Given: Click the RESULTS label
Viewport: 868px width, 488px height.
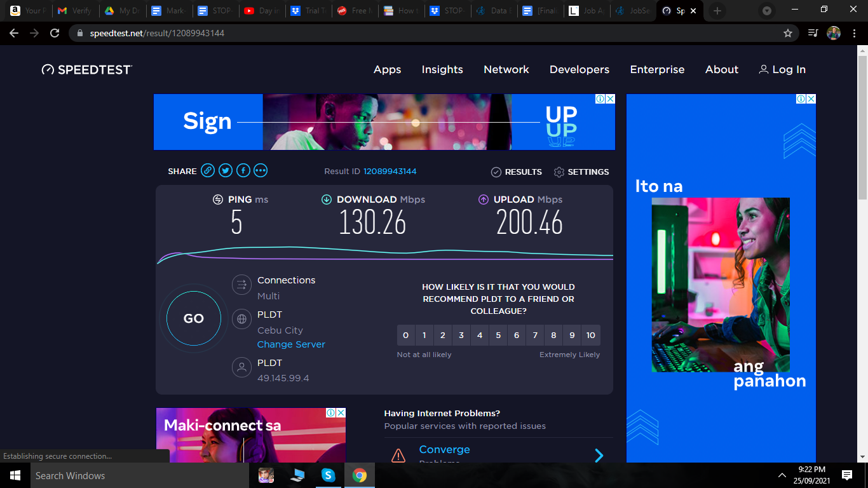Looking at the screenshot, I should 524,172.
